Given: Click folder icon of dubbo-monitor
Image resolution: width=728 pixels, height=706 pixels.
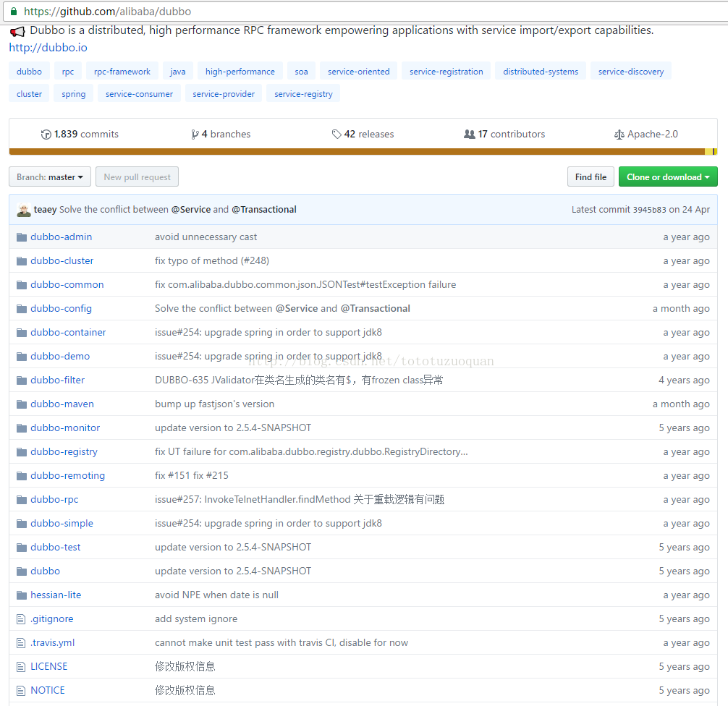Looking at the screenshot, I should (22, 428).
